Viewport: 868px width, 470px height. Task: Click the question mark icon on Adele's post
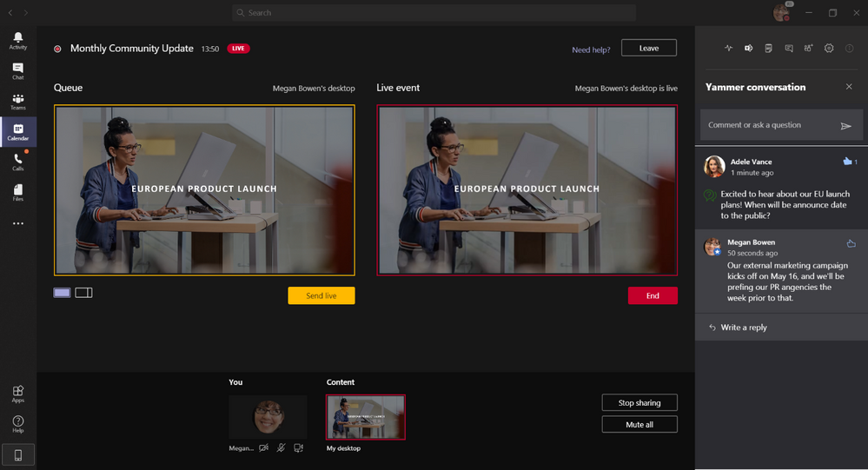click(710, 195)
